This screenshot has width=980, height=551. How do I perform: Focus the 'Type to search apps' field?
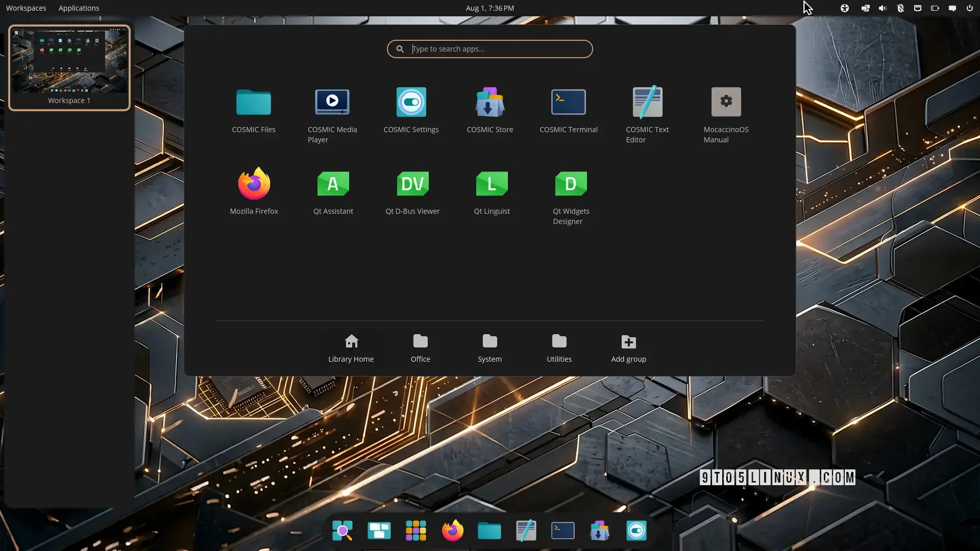tap(490, 49)
